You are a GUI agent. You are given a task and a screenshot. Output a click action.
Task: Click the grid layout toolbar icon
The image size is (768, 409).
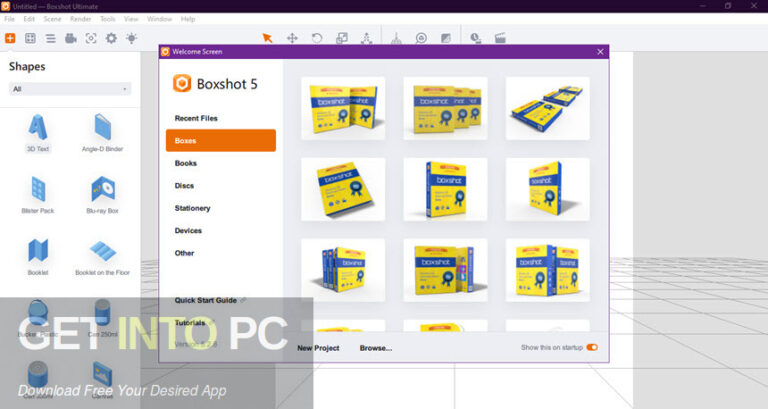(30, 38)
